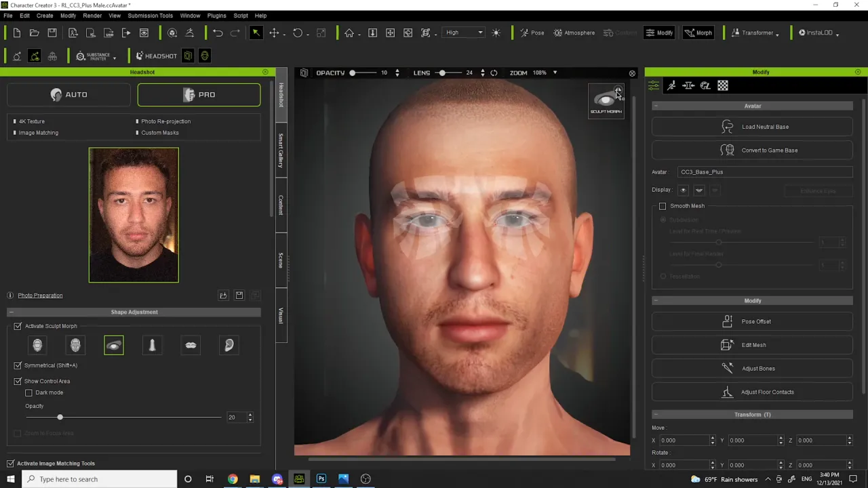Open the checkerboard texture tab icon
868x488 pixels.
[x=723, y=85]
